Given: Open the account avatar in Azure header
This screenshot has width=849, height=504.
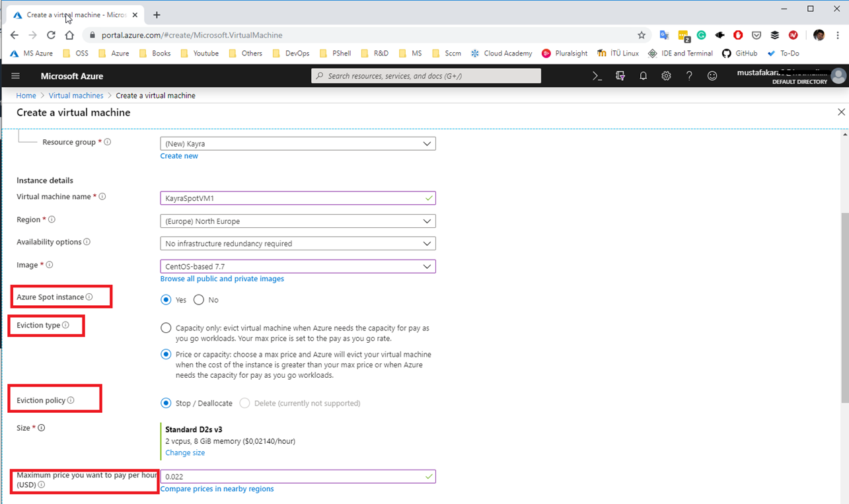Looking at the screenshot, I should pyautogui.click(x=838, y=76).
